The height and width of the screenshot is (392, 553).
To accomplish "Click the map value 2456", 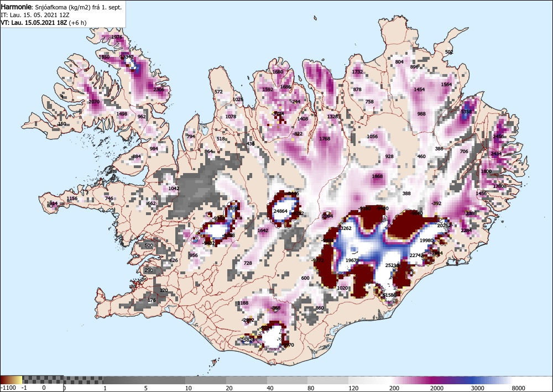I will click(498, 137).
